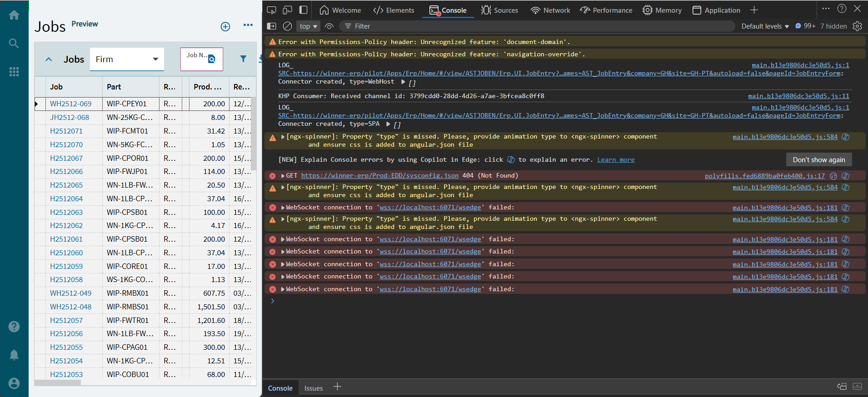Click the console Filter input field
This screenshot has height=397, width=868.
[536, 26]
